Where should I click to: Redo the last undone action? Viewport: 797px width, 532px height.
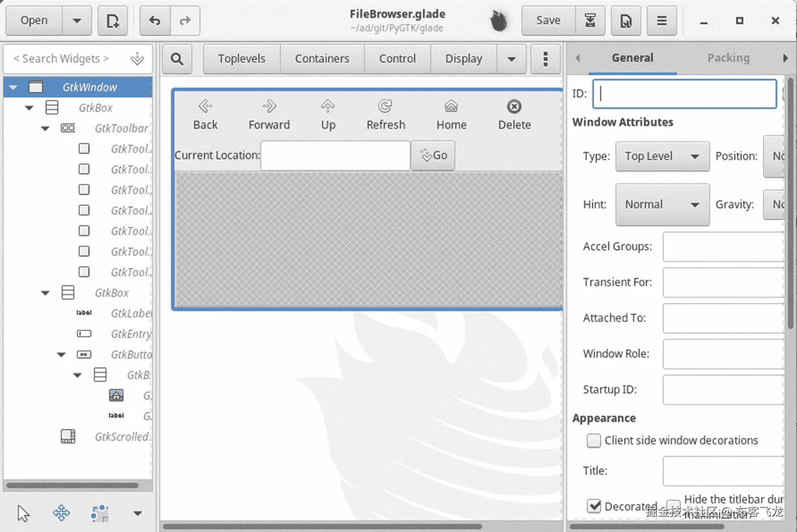pos(185,21)
